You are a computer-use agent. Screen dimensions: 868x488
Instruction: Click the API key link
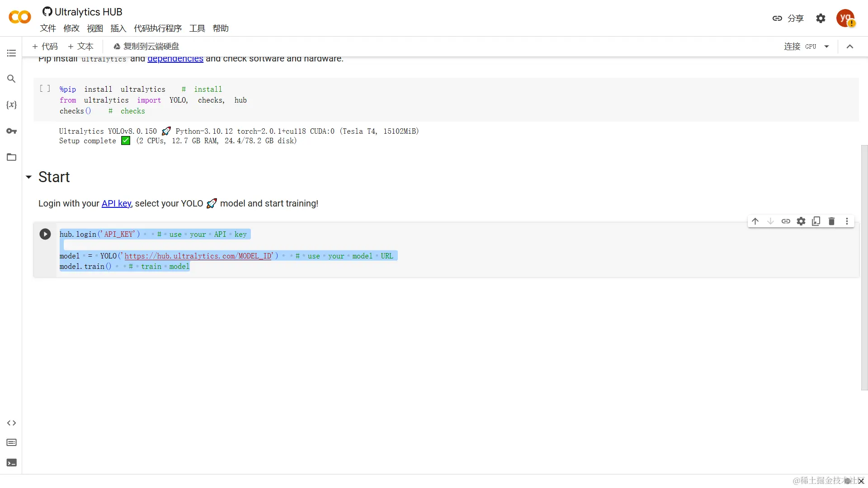coord(116,203)
